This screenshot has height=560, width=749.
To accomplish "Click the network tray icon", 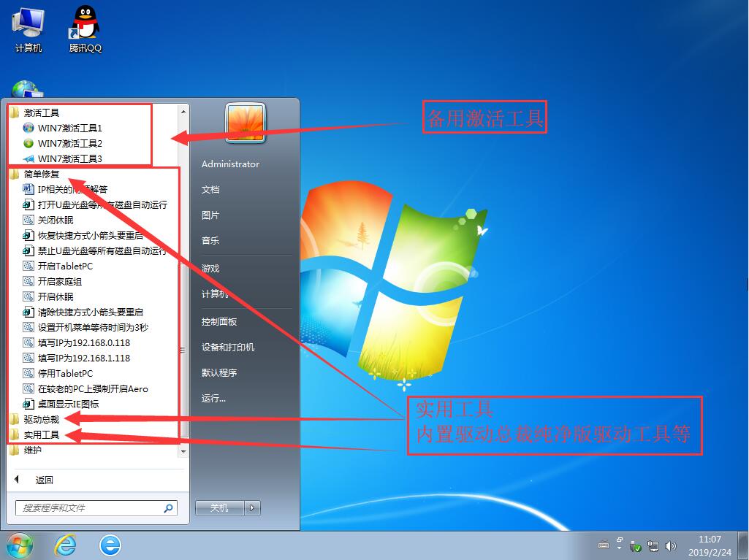I will tap(653, 545).
